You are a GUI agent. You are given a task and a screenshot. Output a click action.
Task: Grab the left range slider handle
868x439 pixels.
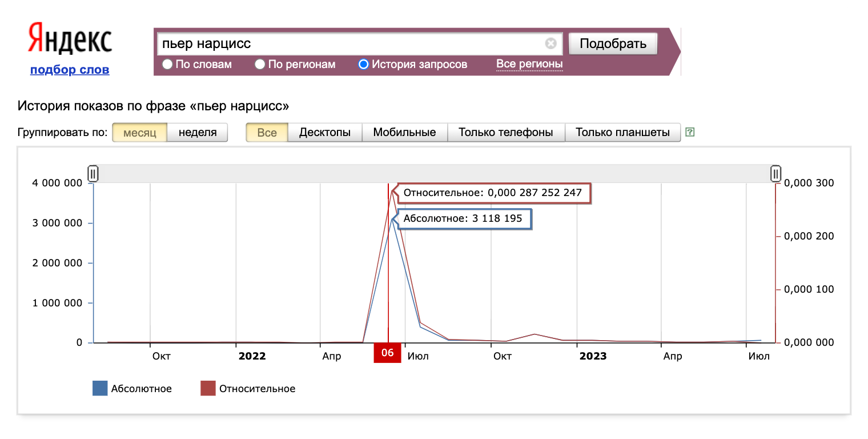pos(93,173)
